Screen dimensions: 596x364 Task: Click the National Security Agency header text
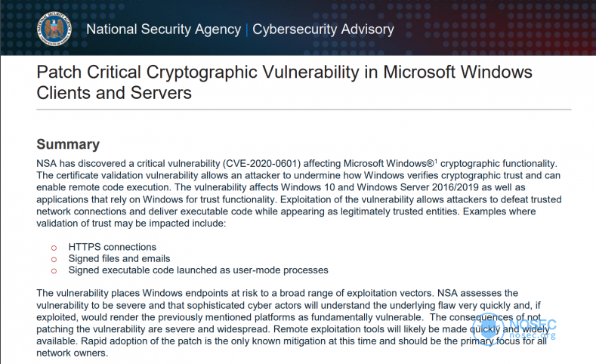(x=163, y=29)
